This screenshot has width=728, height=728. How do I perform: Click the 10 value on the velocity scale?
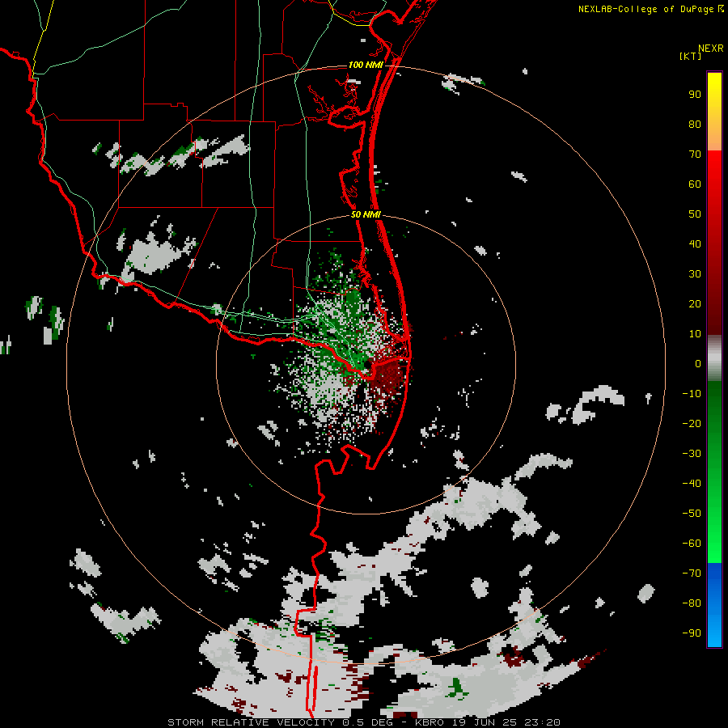tap(695, 334)
